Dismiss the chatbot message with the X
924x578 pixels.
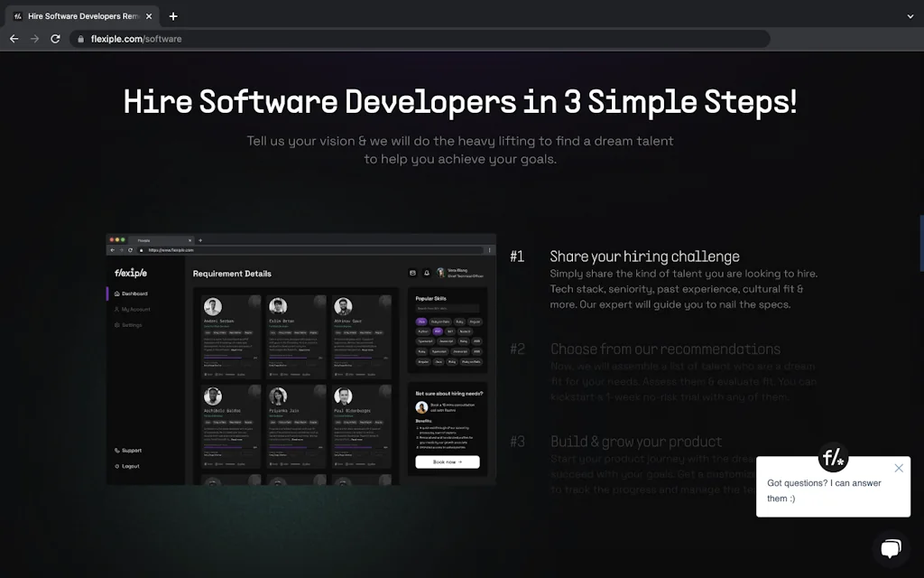[x=899, y=468]
